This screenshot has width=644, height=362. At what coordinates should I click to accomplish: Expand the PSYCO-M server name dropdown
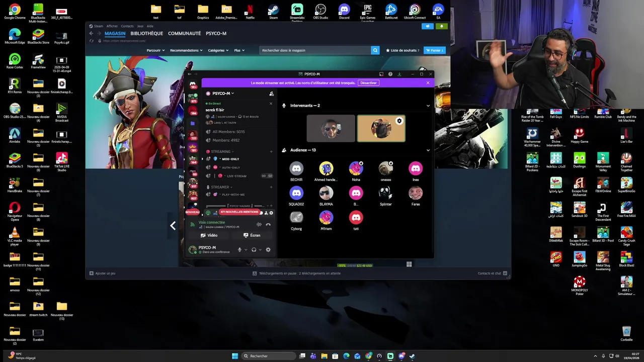(223, 94)
